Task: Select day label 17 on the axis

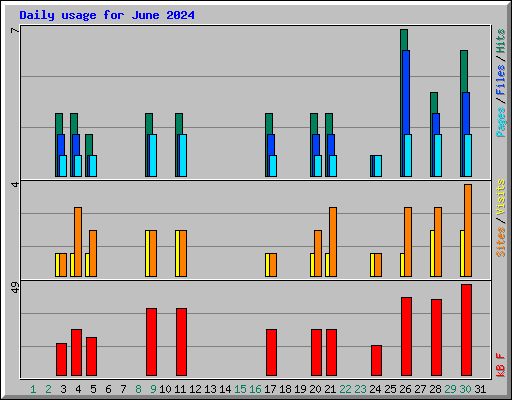Action: [270, 389]
